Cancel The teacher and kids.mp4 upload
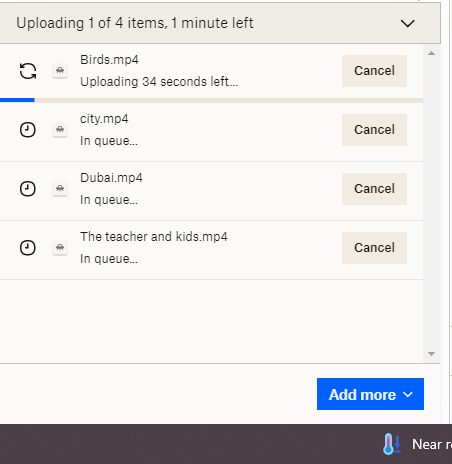The image size is (452, 464). click(x=374, y=248)
